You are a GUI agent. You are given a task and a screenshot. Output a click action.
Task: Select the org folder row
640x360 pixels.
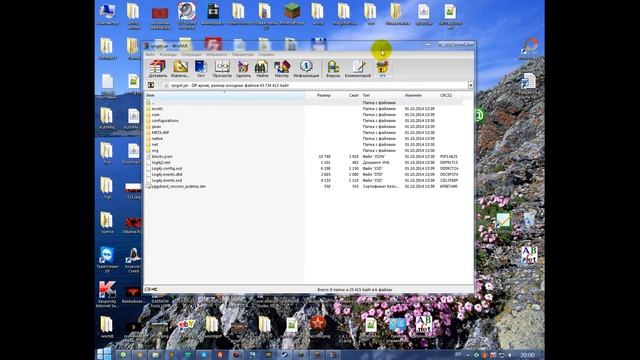(304, 151)
